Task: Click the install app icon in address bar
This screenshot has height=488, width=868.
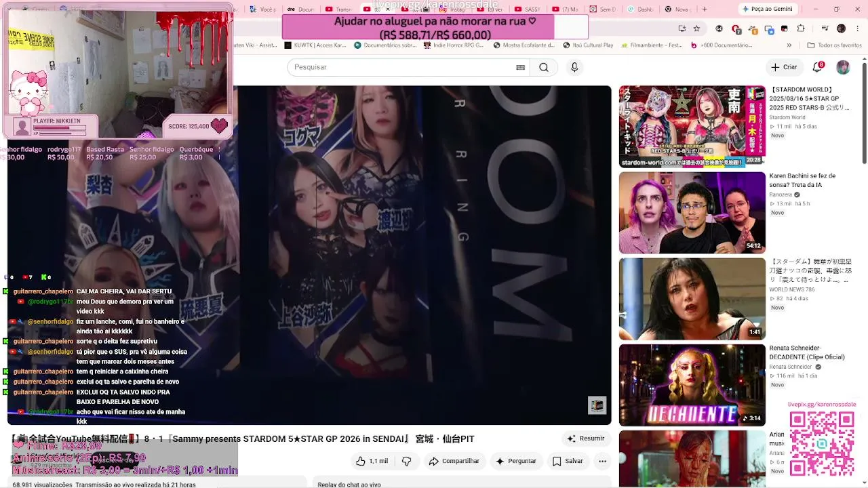Action: 682,28
